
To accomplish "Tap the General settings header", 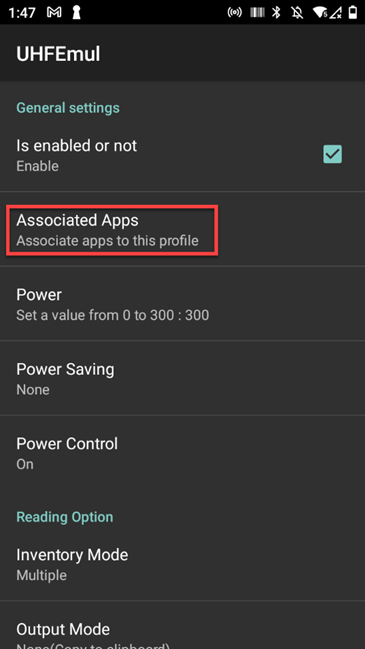I will pos(68,108).
